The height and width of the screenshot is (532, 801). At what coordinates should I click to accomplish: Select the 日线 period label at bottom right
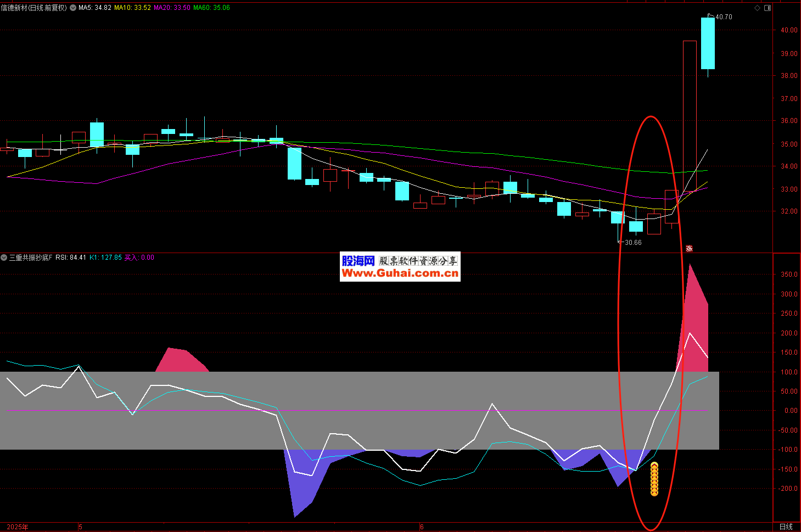(786, 527)
